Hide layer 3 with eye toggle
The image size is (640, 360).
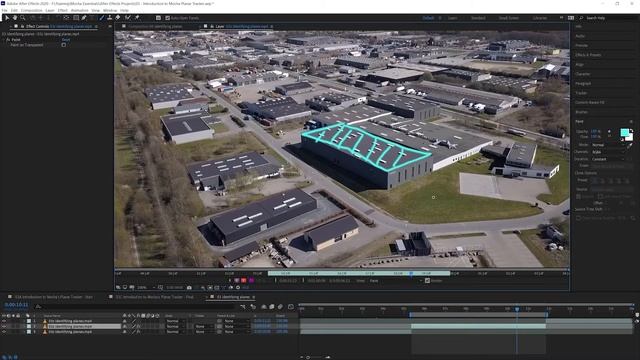4,332
